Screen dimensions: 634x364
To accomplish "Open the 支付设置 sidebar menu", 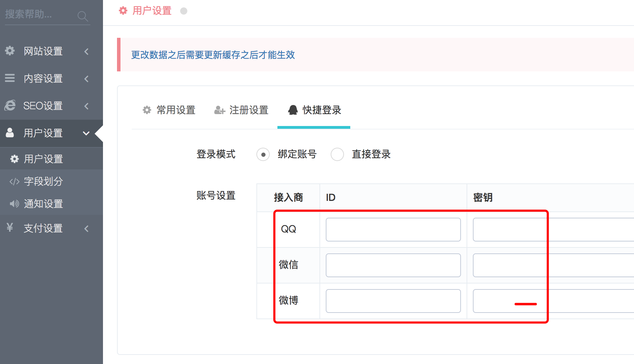I will pos(51,228).
